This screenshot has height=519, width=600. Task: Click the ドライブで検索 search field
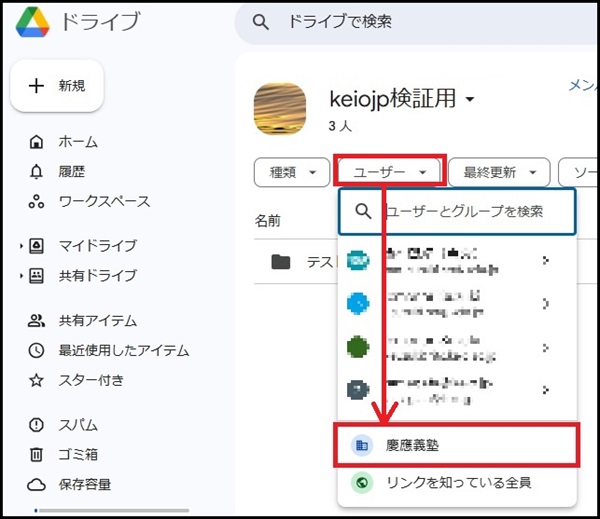(400, 21)
